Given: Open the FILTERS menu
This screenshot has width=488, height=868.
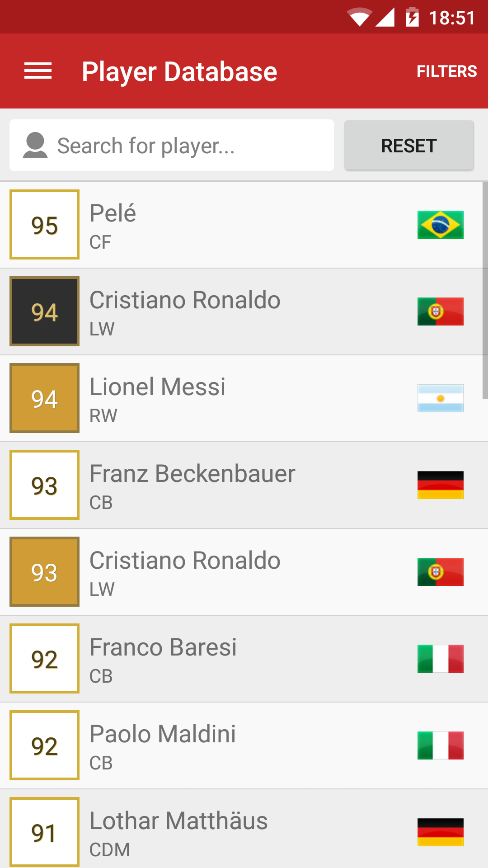Looking at the screenshot, I should 446,71.
